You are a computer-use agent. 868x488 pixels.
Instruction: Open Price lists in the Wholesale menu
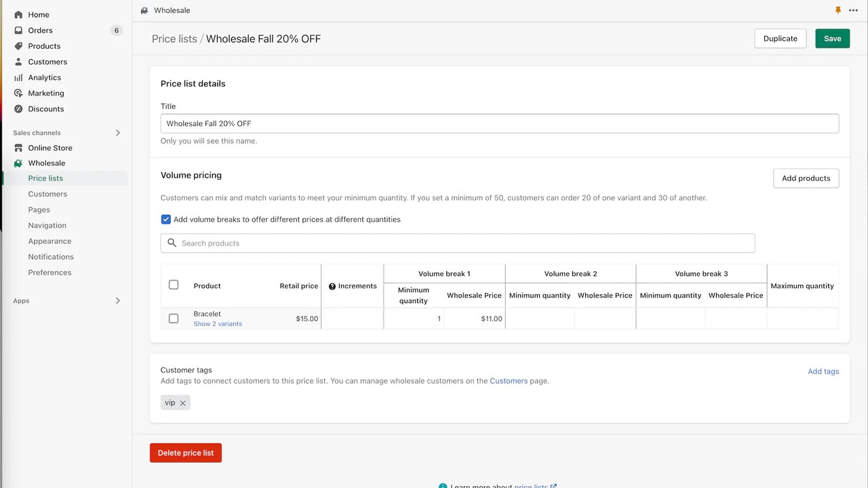point(45,178)
